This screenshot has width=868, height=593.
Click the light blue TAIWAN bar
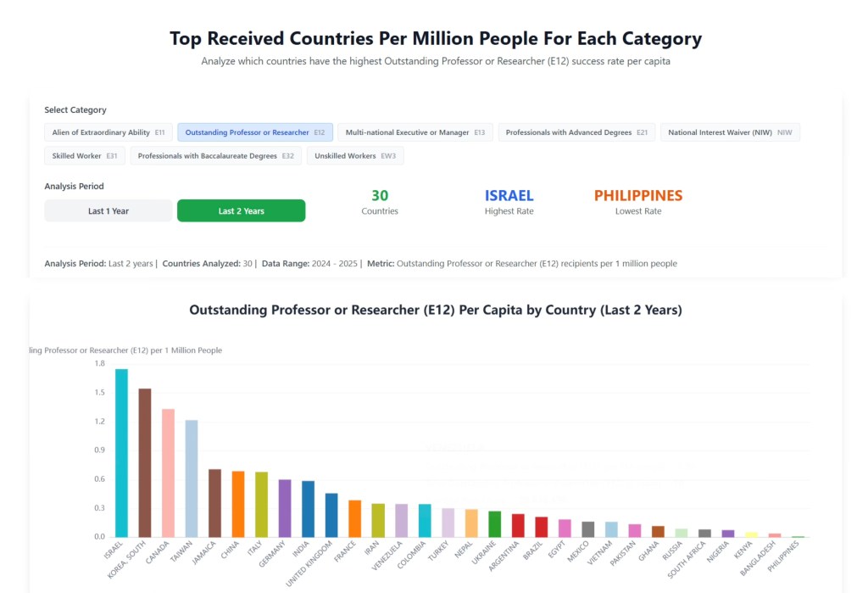[x=192, y=478]
